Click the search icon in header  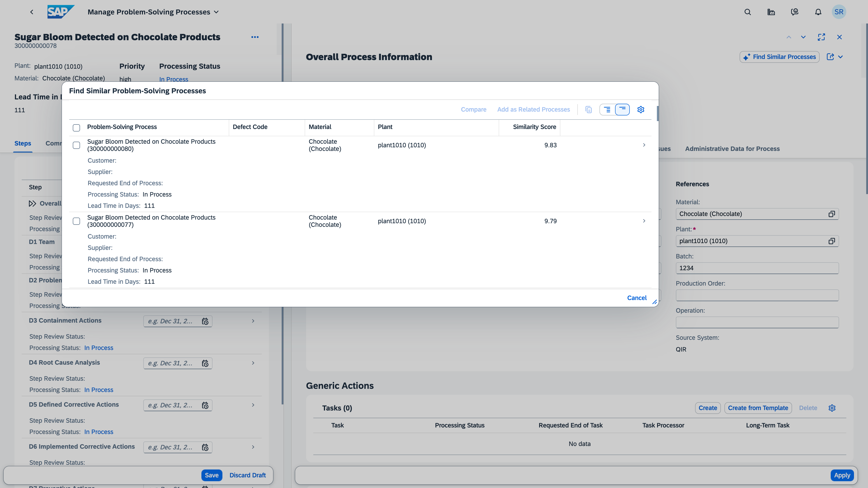click(747, 12)
